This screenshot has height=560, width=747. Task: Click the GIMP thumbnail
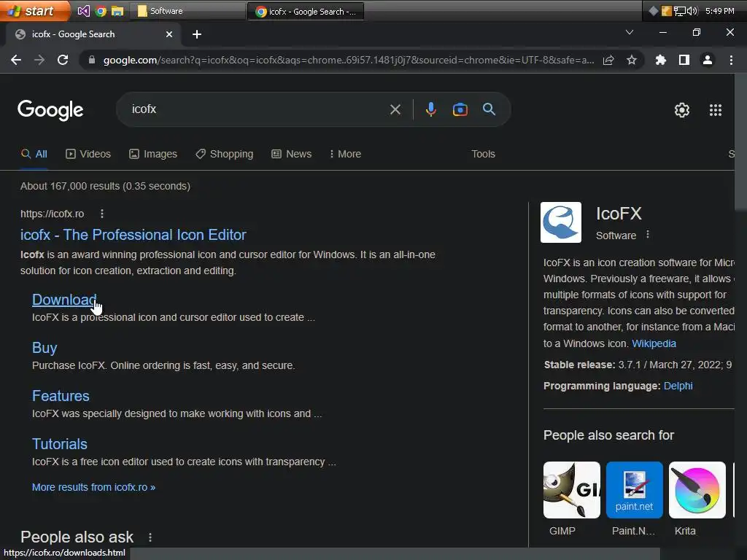[x=572, y=490]
